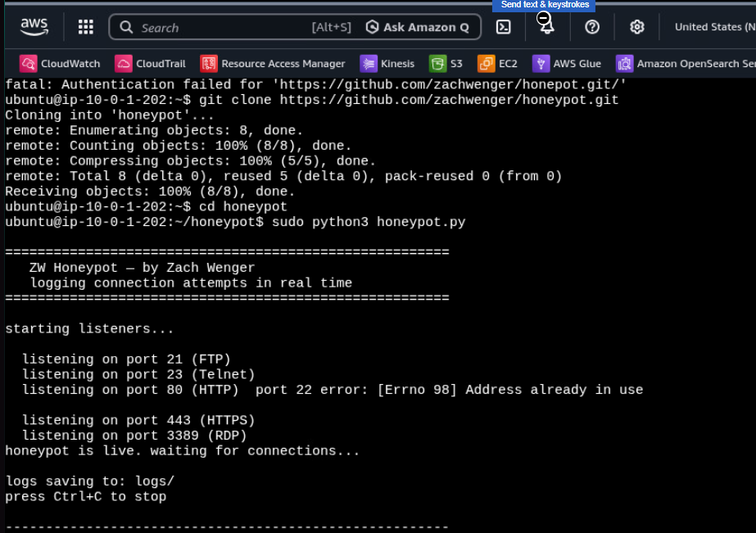This screenshot has height=533, width=756.
Task: Click the 'port 22 error' message text
Action: 449,390
